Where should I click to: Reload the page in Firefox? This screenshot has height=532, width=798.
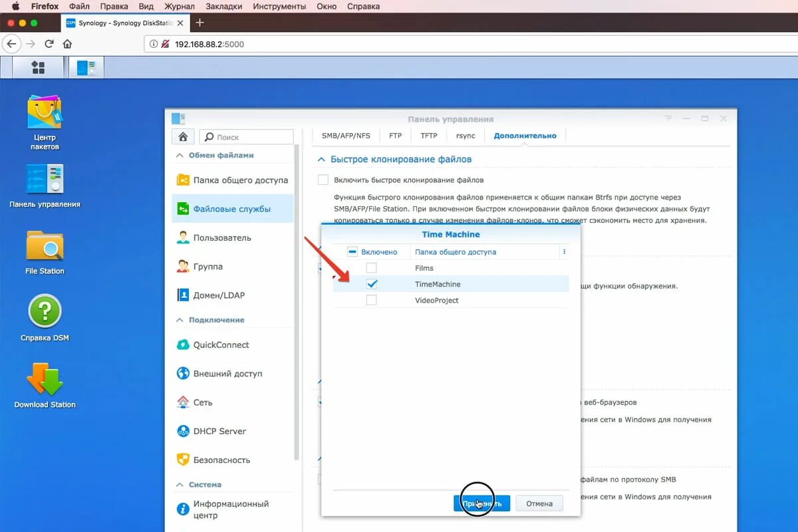click(x=49, y=44)
